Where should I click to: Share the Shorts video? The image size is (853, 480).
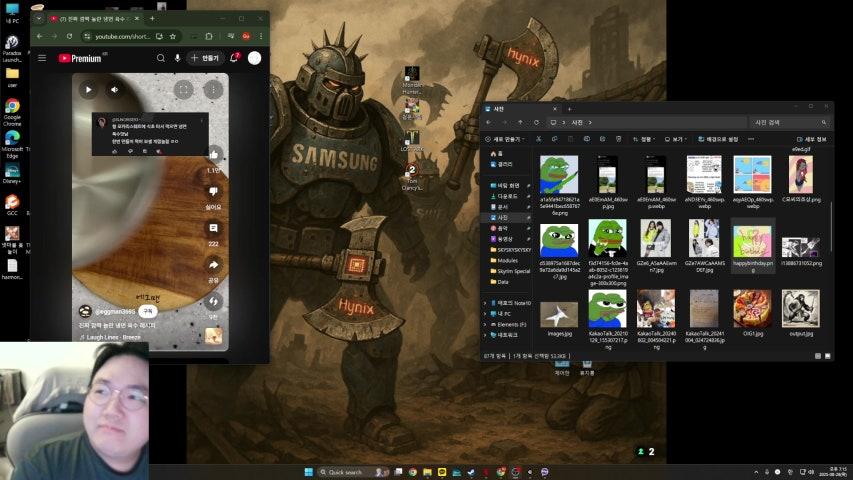[213, 265]
